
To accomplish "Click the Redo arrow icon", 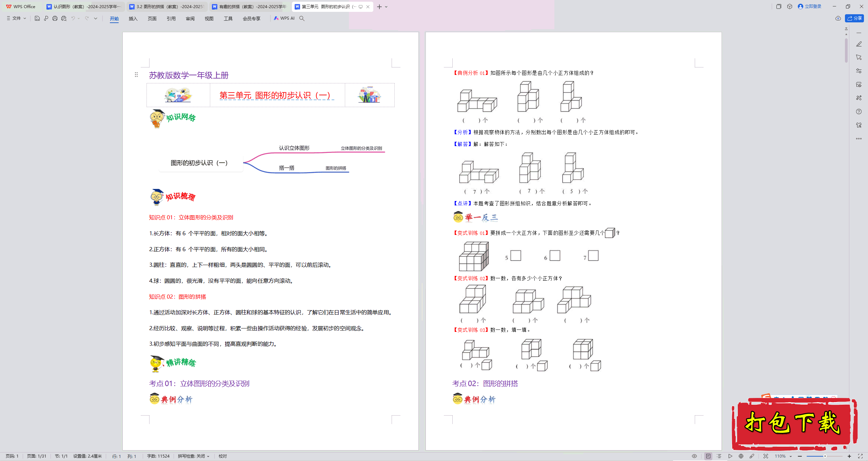I will click(87, 18).
